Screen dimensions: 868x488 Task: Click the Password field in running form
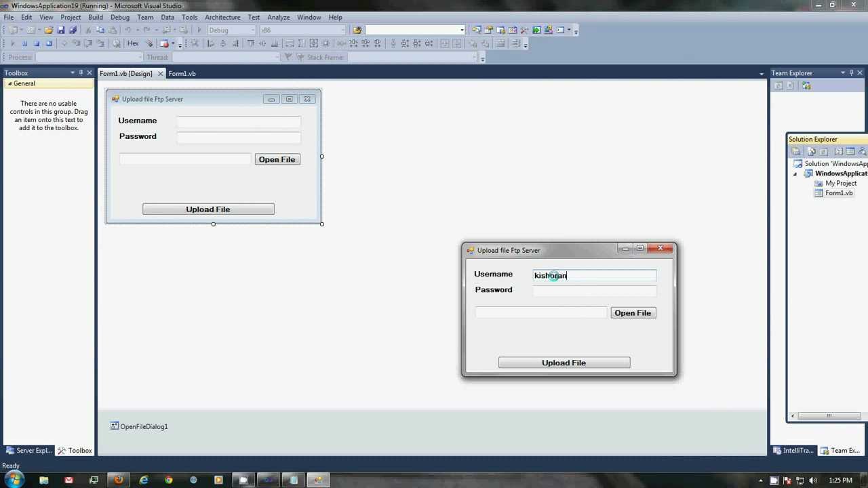tap(595, 290)
